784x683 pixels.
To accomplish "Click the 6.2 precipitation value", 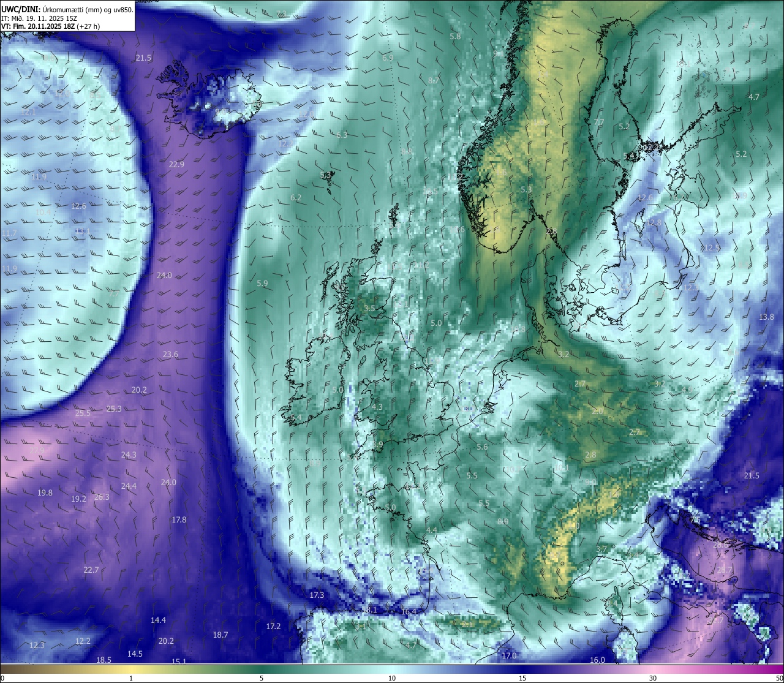I will pos(296,198).
